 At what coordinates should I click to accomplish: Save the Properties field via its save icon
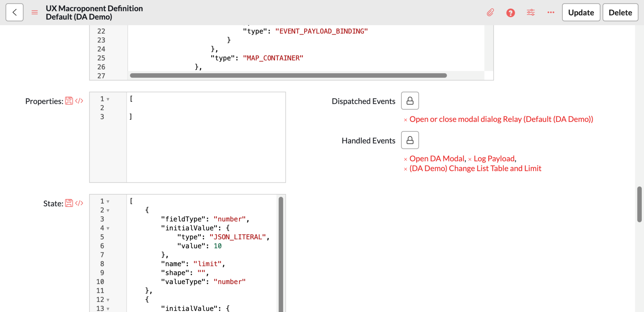point(69,100)
